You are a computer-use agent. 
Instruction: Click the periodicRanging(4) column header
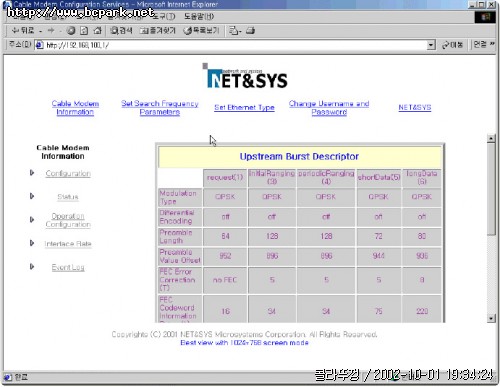pos(326,178)
